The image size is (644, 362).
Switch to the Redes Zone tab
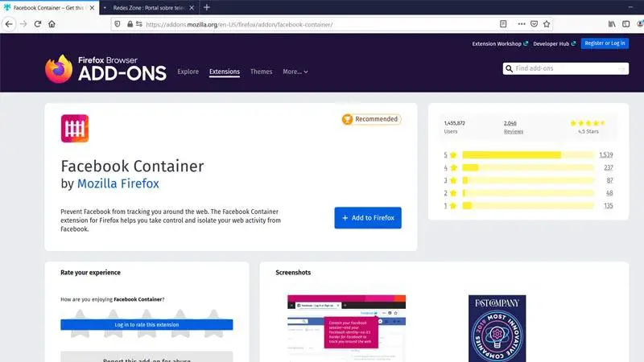coord(149,8)
